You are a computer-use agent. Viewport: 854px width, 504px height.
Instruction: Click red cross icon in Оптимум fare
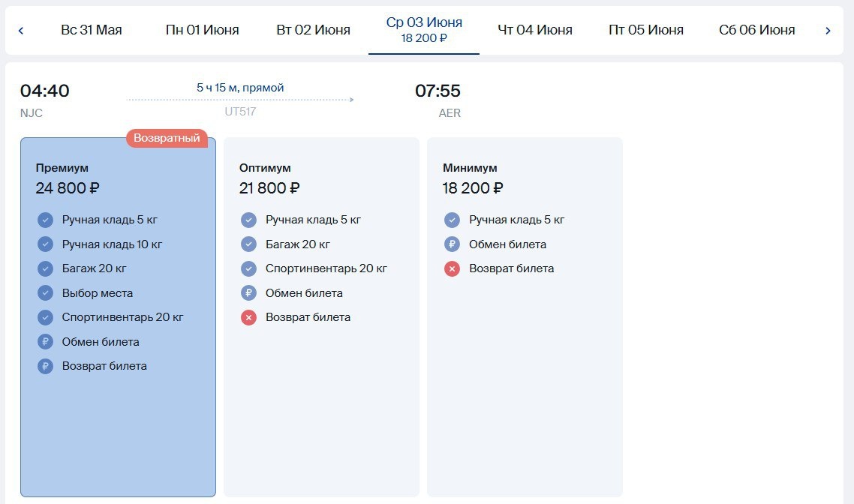[248, 317]
